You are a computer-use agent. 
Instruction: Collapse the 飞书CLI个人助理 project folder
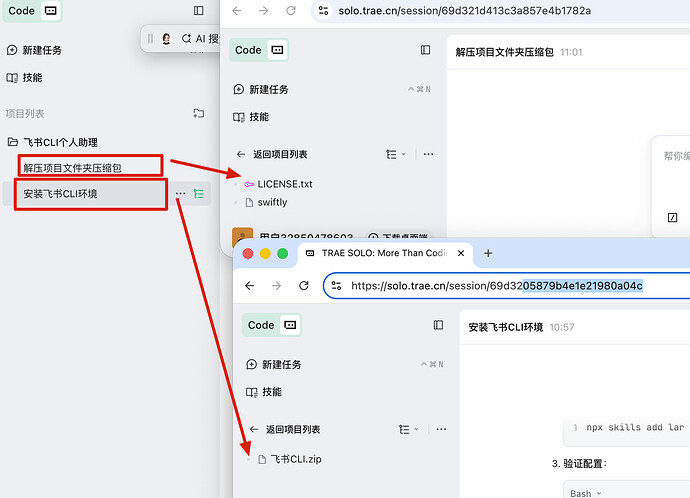coord(12,142)
